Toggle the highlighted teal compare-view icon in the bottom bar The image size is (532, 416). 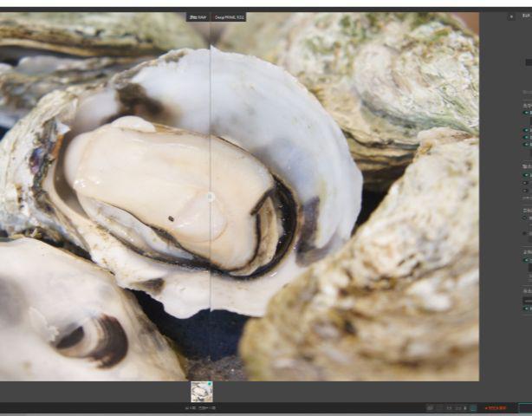tap(473, 408)
